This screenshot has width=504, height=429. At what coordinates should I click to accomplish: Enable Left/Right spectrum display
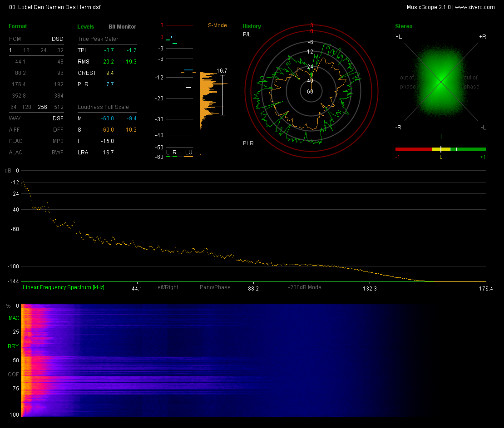(166, 287)
